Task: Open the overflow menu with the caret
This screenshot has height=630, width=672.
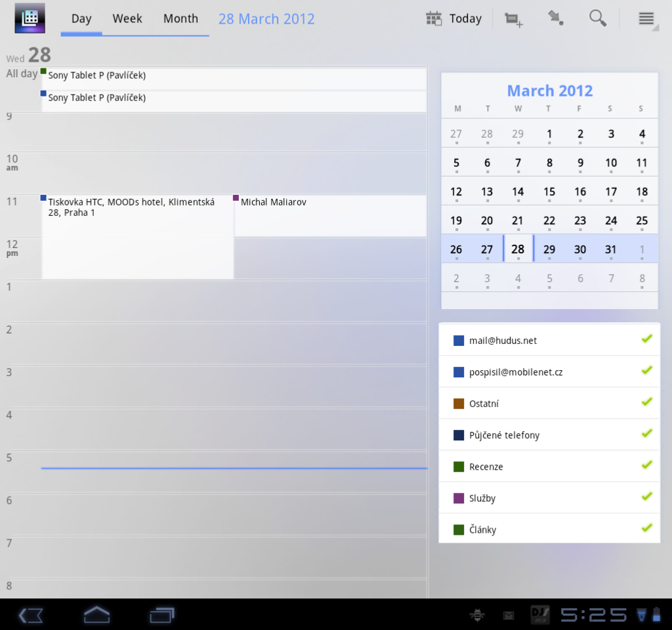Action: point(646,18)
